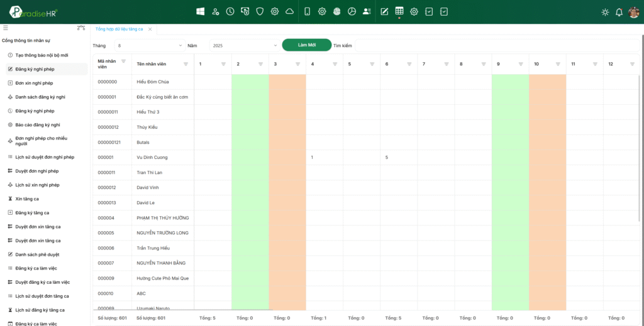Image resolution: width=644 pixels, height=326 pixels.
Task: Open filter on Mã nhân viên column
Action: point(123,62)
